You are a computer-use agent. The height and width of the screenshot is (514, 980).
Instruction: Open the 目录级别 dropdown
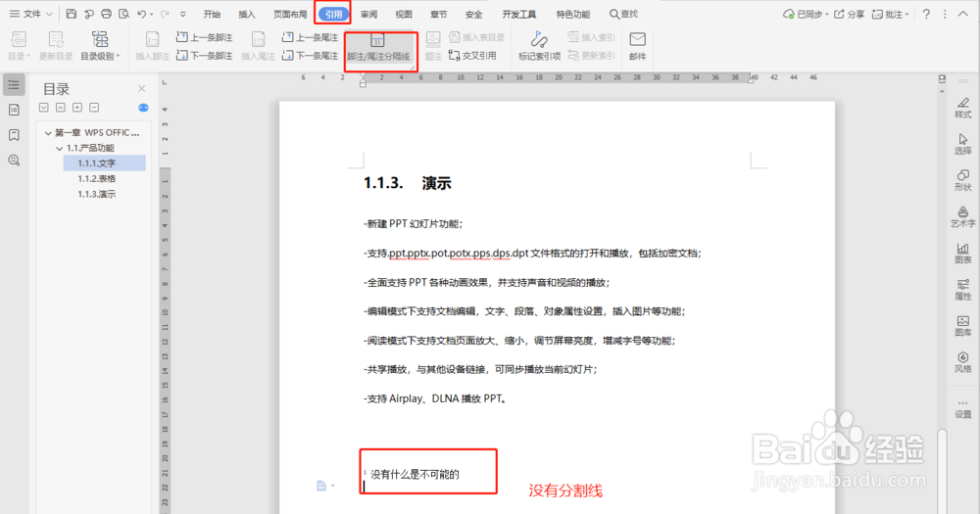pos(100,46)
